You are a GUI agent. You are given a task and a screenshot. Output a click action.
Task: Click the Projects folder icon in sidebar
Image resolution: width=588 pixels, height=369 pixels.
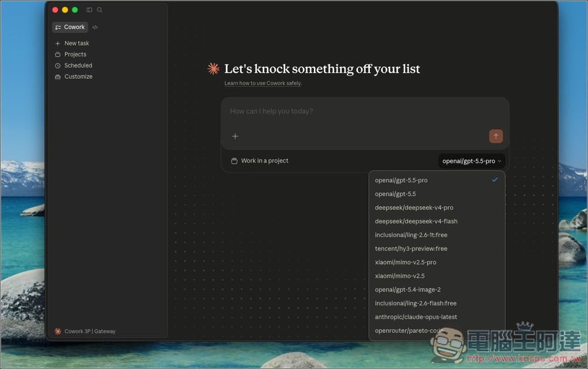click(58, 55)
